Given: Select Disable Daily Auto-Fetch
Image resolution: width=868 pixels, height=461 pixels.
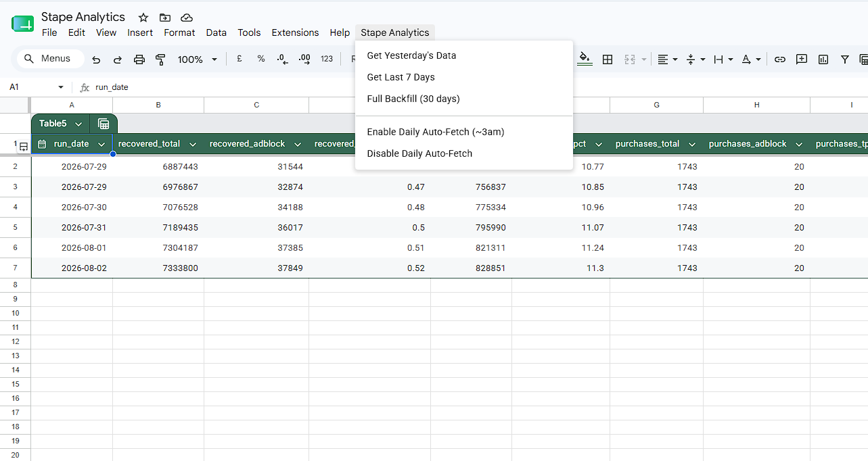Looking at the screenshot, I should pos(464,153).
